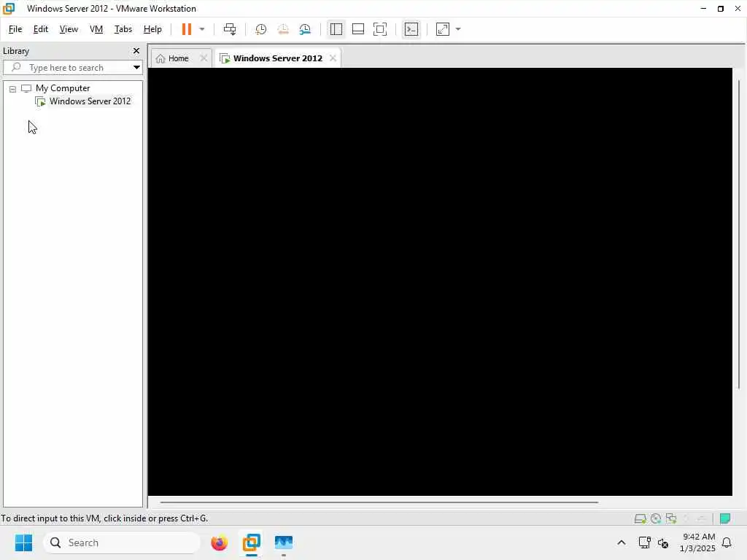747x560 pixels.
Task: Click the network tray icon
Action: pos(644,542)
